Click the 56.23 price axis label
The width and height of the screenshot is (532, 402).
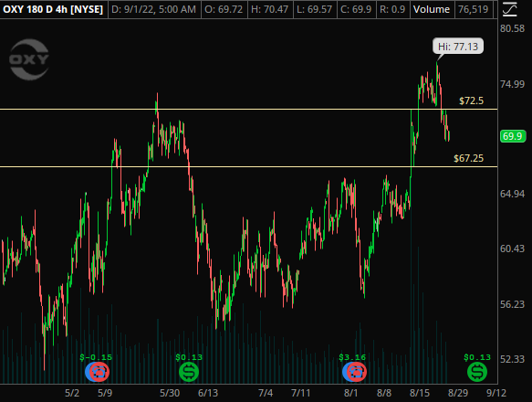coord(512,304)
